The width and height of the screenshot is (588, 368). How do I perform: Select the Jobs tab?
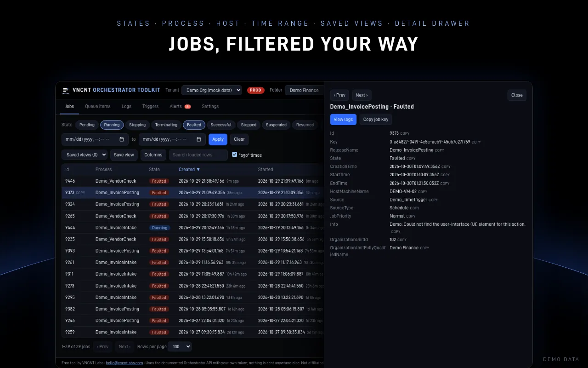coord(69,106)
